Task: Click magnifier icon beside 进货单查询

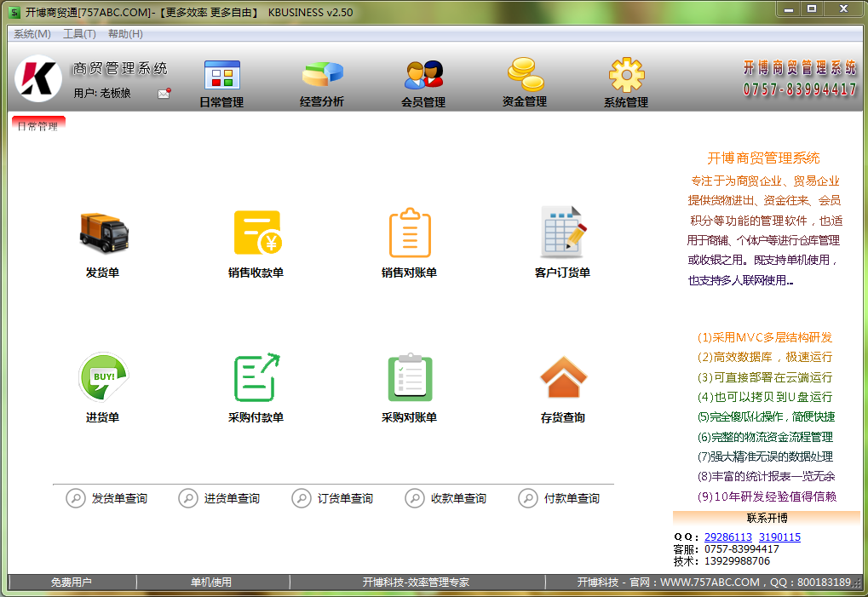Action: pyautogui.click(x=188, y=498)
